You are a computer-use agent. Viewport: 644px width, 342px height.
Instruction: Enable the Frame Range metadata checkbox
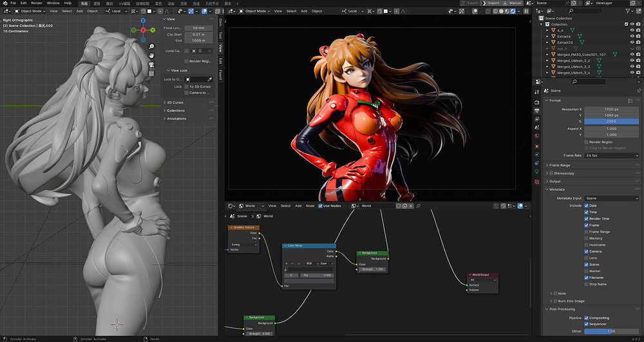coord(587,232)
